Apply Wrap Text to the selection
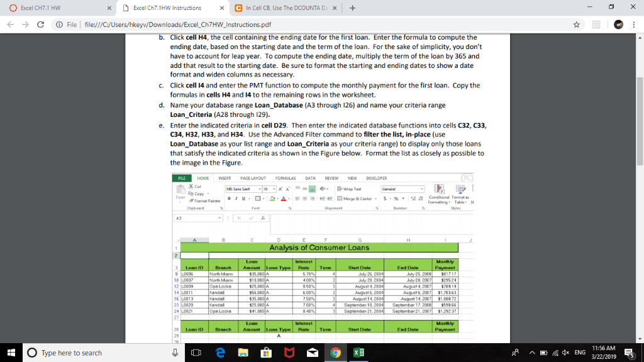This screenshot has height=362, width=644. 352,189
